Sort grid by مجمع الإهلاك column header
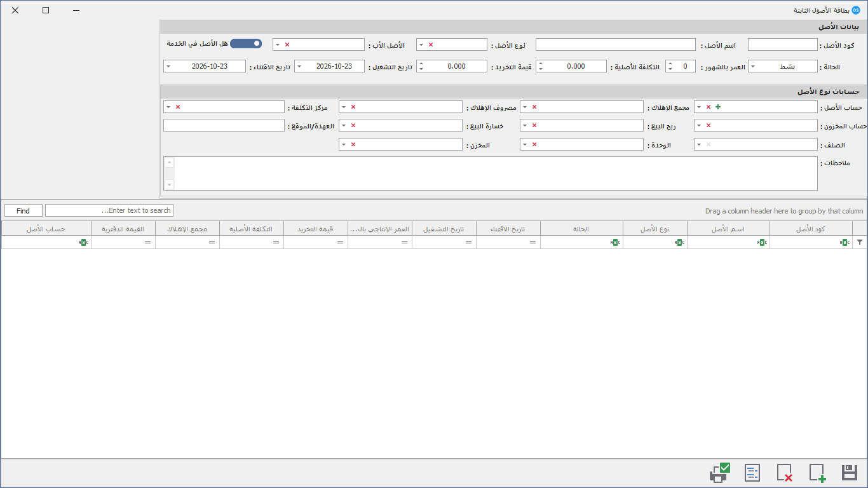Screen dimensions: 868x488 pos(187,229)
